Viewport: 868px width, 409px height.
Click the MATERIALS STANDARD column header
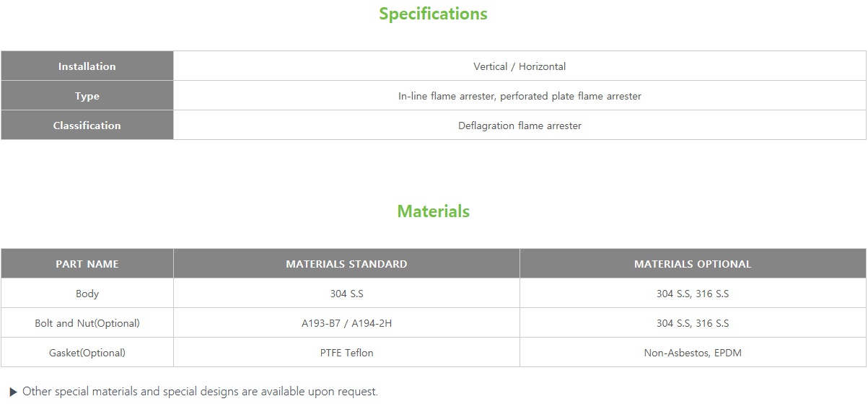(346, 264)
